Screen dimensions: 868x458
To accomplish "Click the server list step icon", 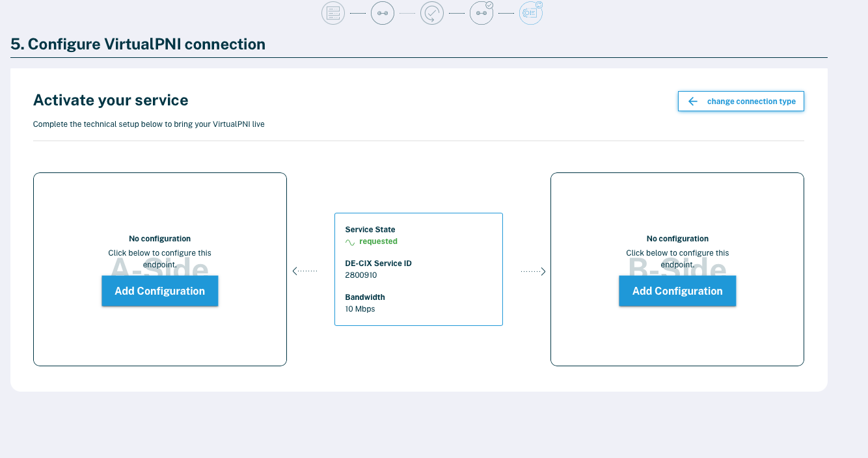I will coord(333,13).
